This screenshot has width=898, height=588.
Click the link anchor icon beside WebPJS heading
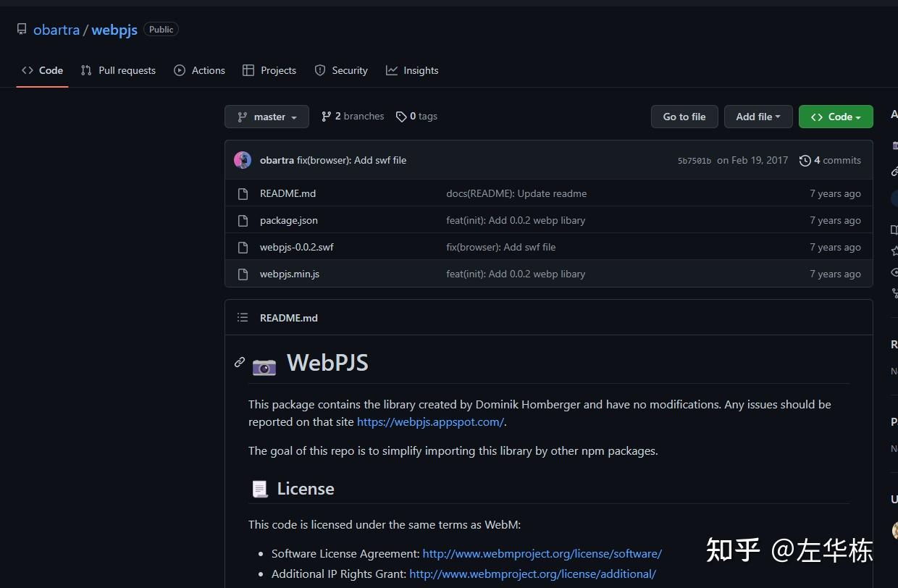tap(239, 362)
